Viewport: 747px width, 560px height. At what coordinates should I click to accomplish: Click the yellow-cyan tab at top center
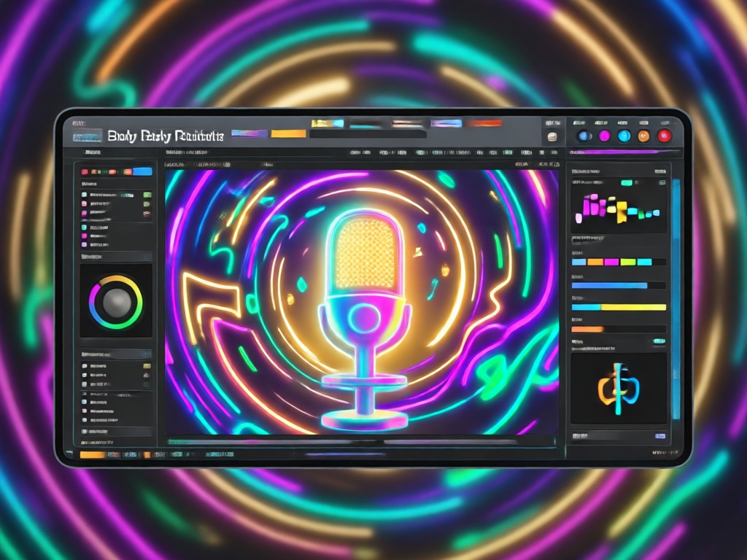point(328,123)
